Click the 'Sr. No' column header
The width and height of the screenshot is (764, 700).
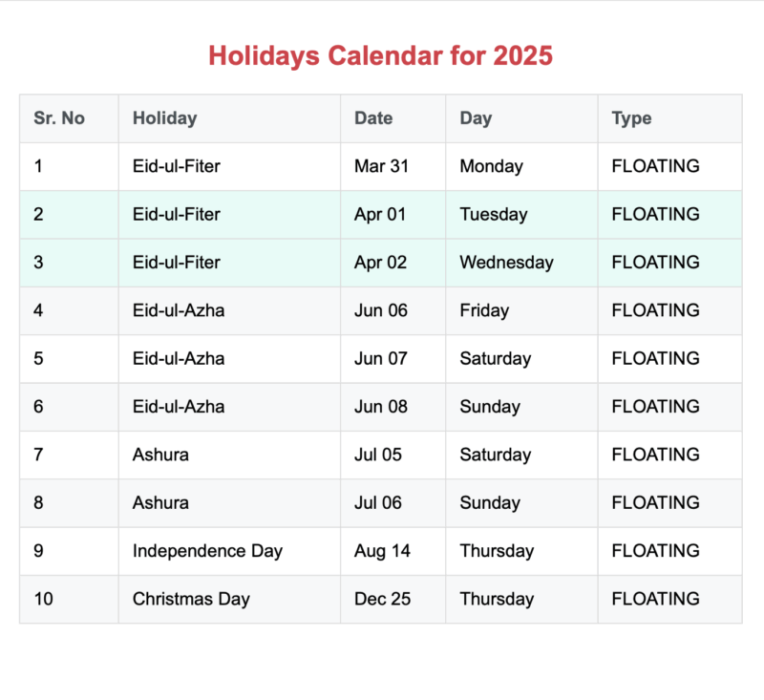click(x=59, y=118)
